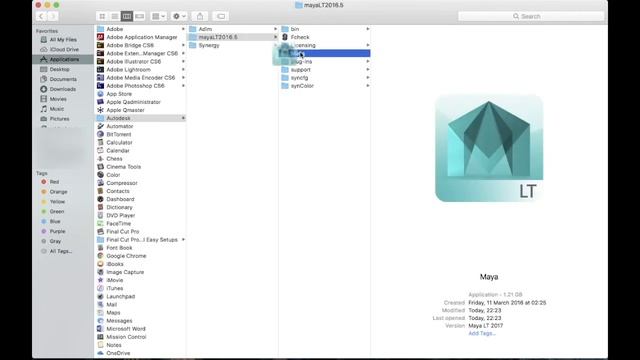
Task: Select Adobe Media Encoder CS6 icon
Action: (x=100, y=78)
